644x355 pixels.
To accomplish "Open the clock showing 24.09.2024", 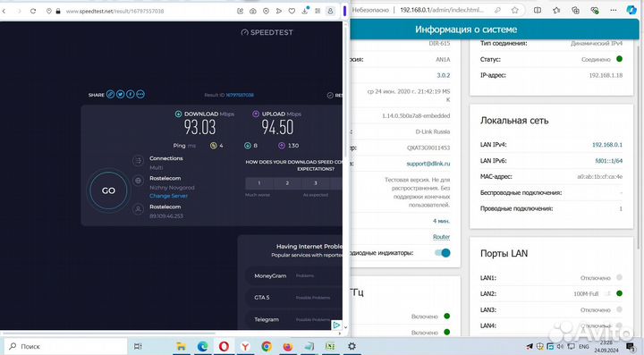I will point(606,347).
